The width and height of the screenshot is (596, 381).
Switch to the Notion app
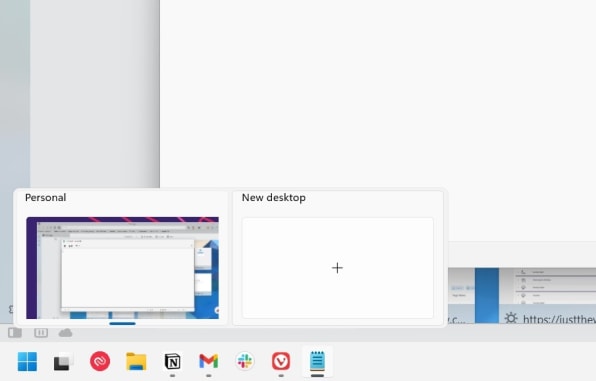tap(172, 361)
